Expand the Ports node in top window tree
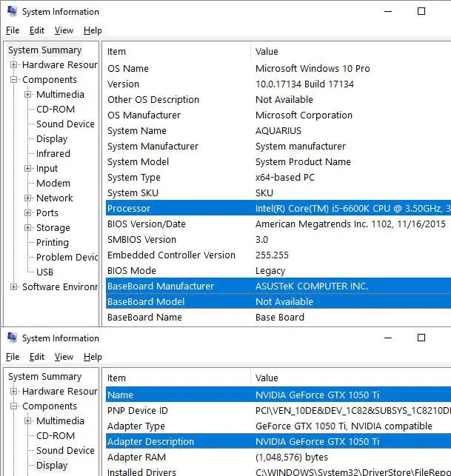The height and width of the screenshot is (476, 451). [x=27, y=212]
